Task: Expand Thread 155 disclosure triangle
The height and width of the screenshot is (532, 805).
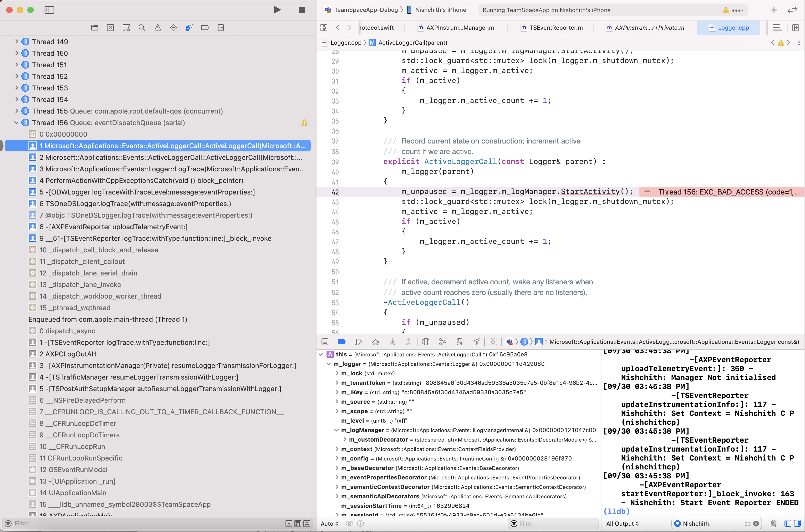Action: point(16,111)
